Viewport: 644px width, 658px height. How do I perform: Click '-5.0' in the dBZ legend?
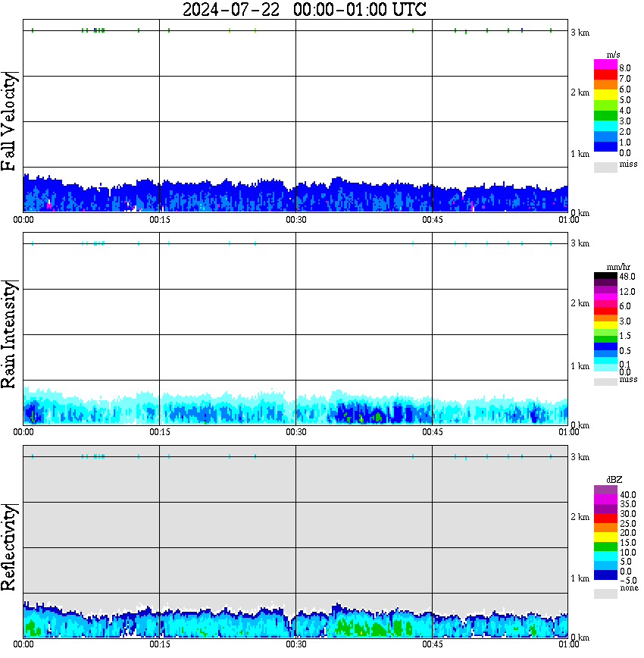pos(628,581)
